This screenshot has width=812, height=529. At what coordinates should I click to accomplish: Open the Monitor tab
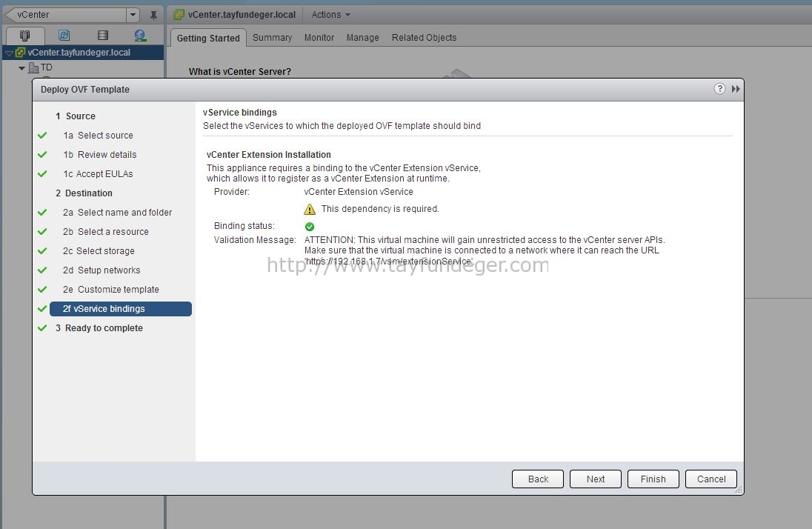point(319,37)
